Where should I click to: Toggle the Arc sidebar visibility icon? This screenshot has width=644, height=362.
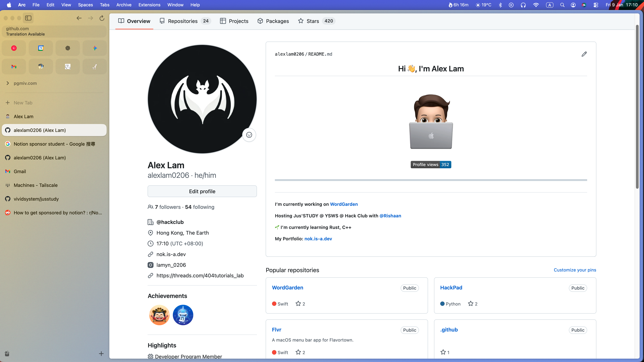click(28, 18)
